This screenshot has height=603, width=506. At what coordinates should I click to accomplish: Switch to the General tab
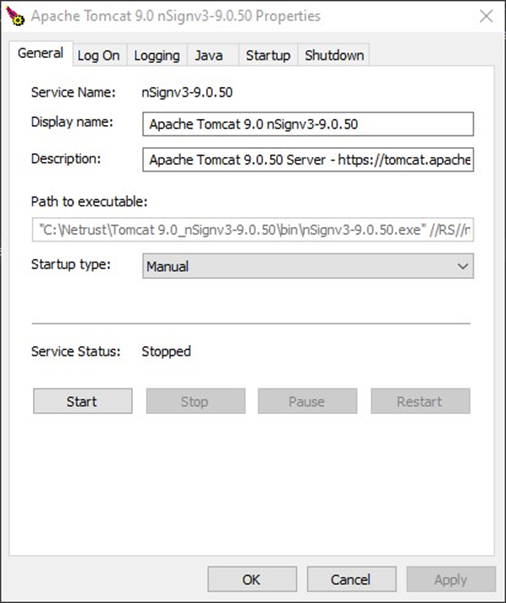pyautogui.click(x=41, y=53)
